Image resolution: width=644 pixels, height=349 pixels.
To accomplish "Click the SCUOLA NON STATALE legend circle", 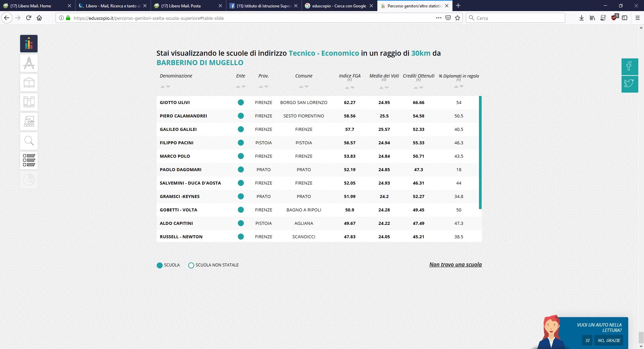I will coord(191,265).
